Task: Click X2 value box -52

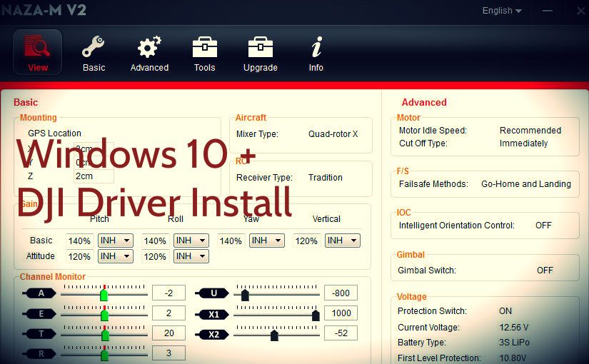Action: [341, 333]
